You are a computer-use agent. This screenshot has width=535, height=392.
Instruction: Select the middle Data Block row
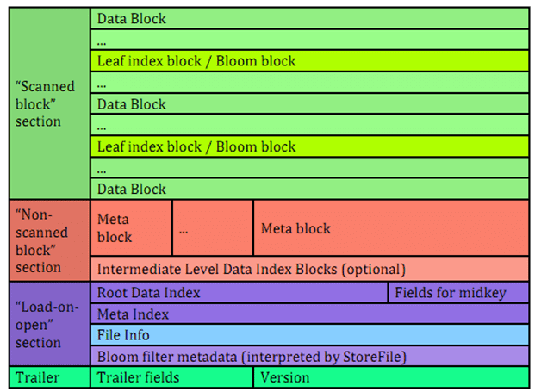click(x=309, y=104)
